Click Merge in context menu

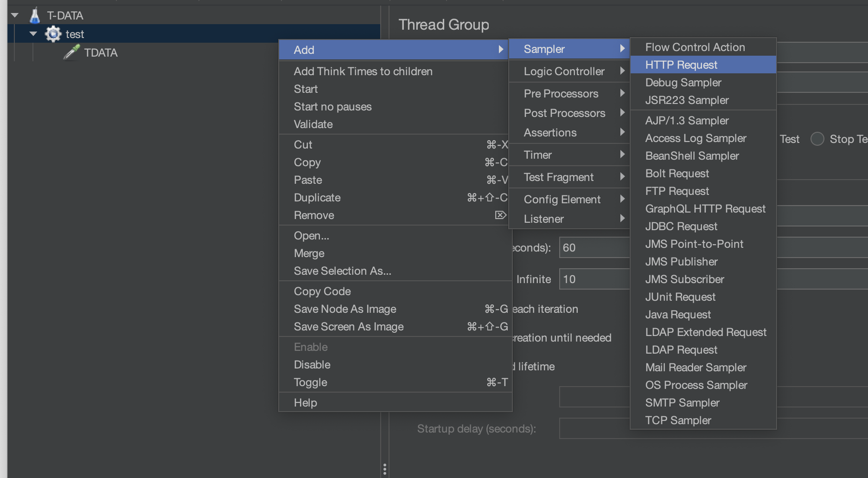pos(395,253)
